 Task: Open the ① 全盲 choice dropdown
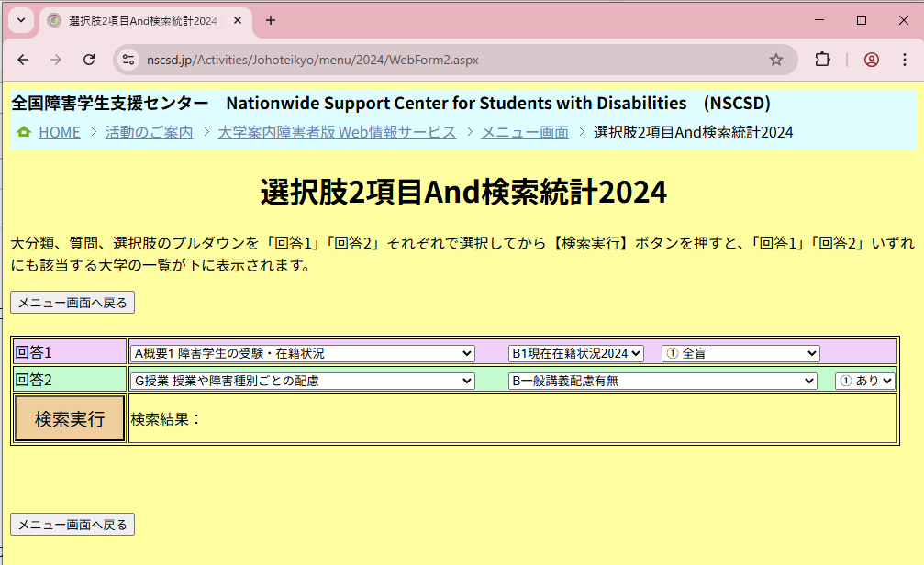(x=740, y=353)
